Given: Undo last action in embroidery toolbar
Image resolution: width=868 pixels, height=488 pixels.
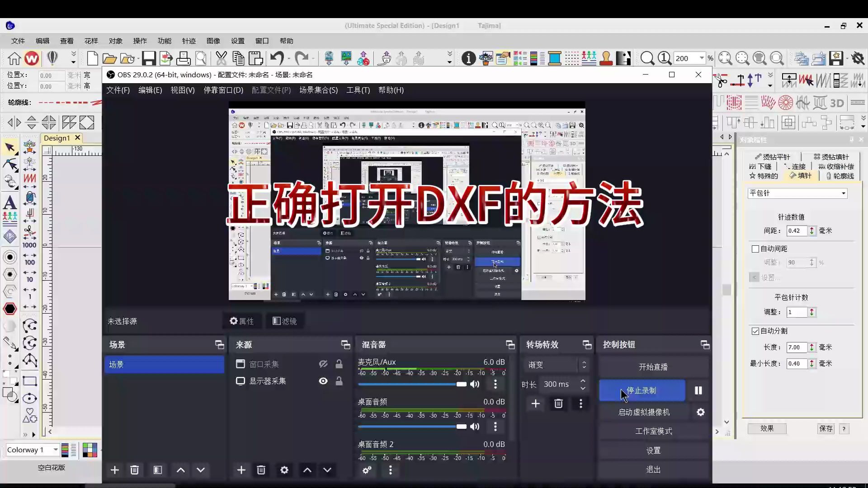Looking at the screenshot, I should click(277, 58).
